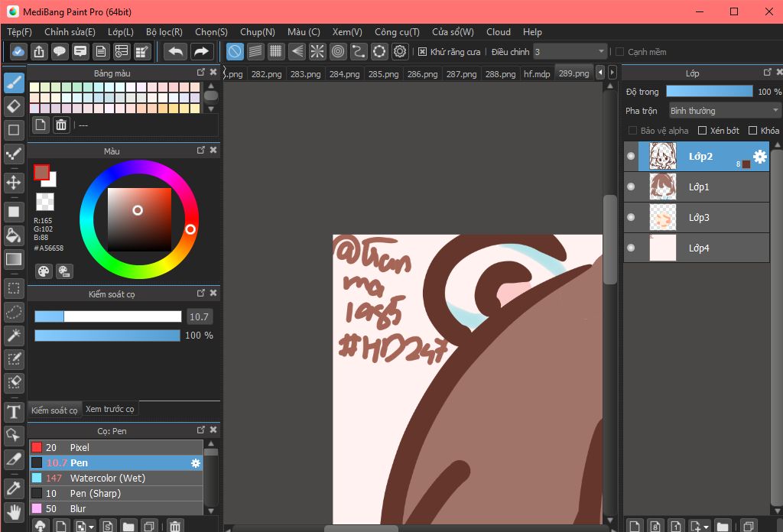Viewport: 783px width, 532px height.
Task: Open Pen brush settings gear
Action: 196,463
